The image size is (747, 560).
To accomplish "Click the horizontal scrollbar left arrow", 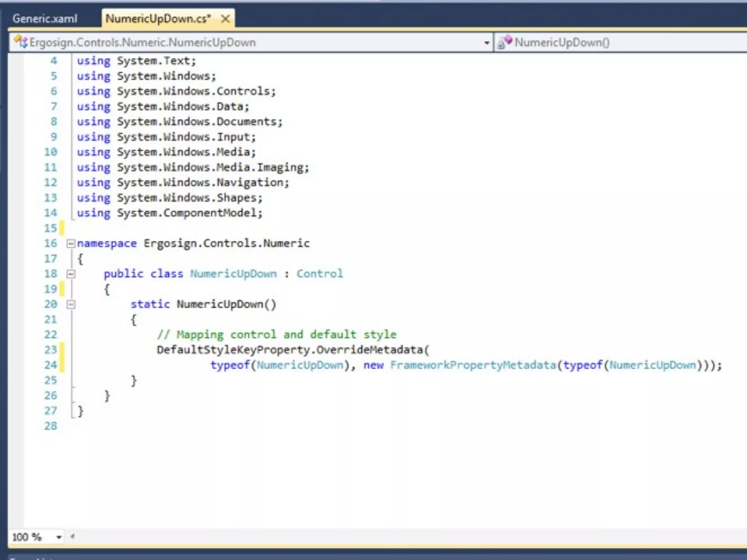I will pos(73,536).
